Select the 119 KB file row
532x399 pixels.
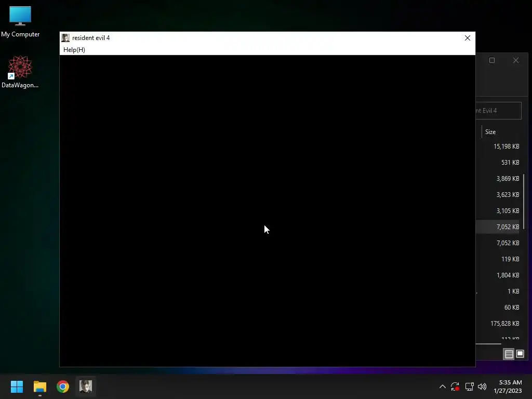click(x=498, y=259)
